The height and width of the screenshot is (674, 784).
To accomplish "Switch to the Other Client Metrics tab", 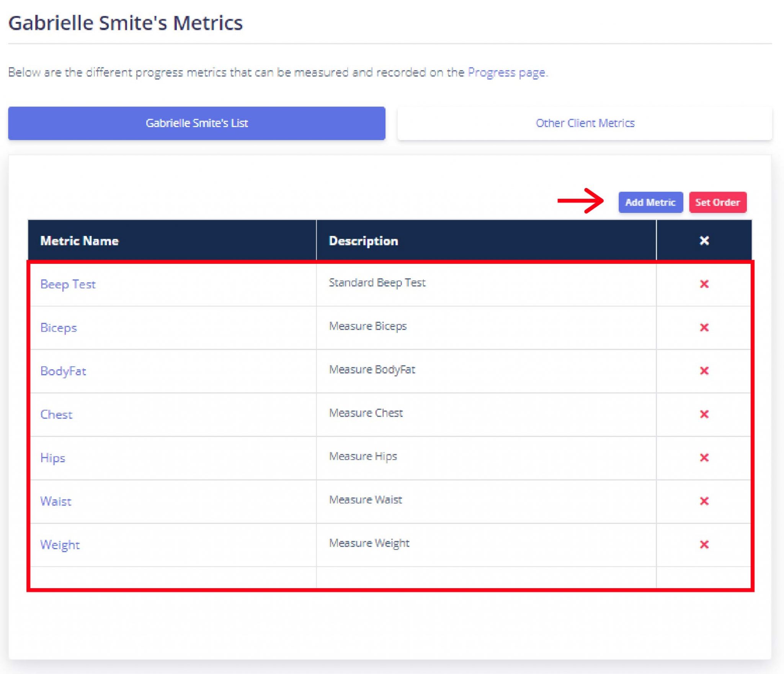I will pyautogui.click(x=585, y=123).
